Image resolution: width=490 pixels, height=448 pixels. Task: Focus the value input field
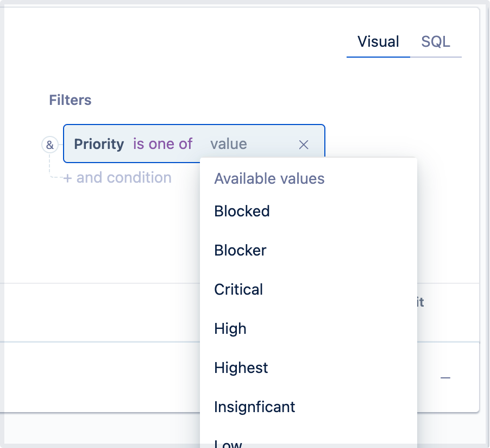229,144
